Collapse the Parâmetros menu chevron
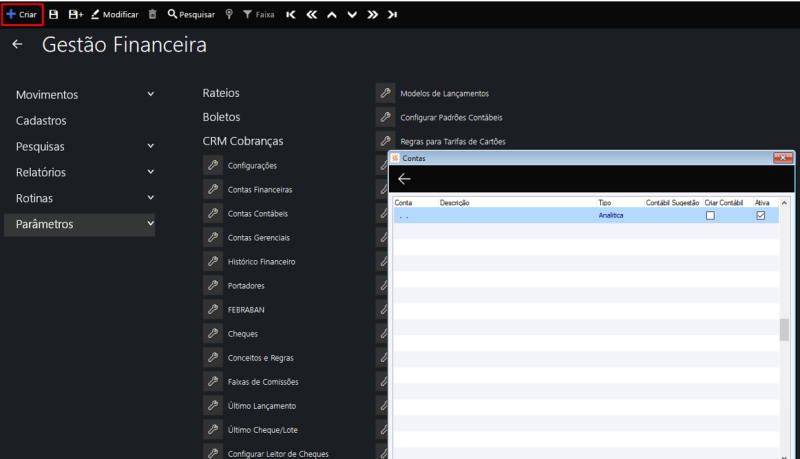The height and width of the screenshot is (459, 800). [151, 223]
